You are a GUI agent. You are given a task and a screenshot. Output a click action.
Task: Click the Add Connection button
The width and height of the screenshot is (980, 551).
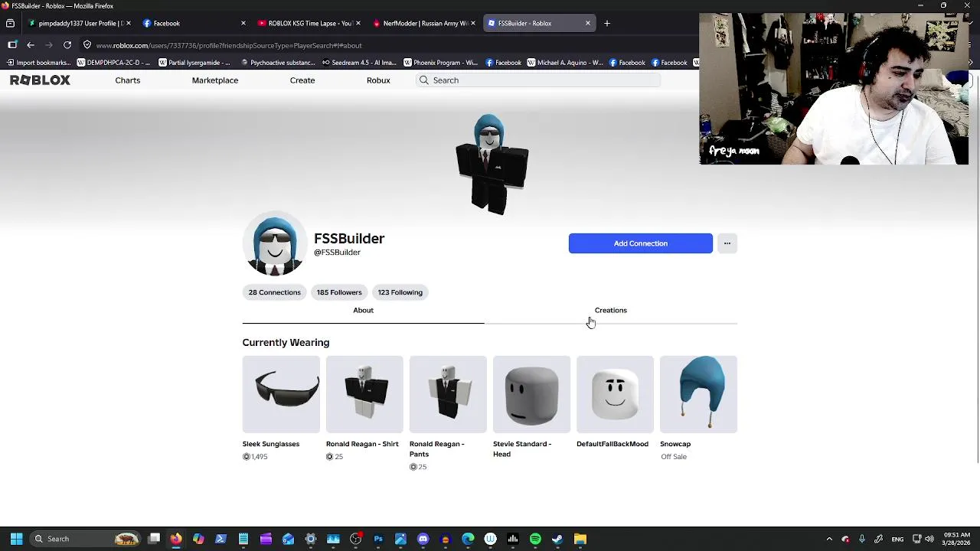641,243
